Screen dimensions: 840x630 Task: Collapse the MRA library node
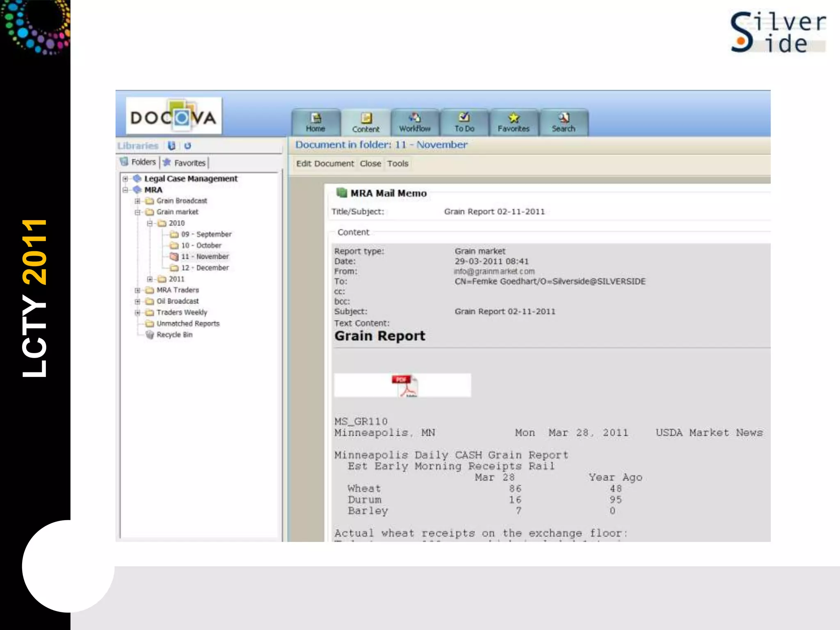tap(125, 189)
